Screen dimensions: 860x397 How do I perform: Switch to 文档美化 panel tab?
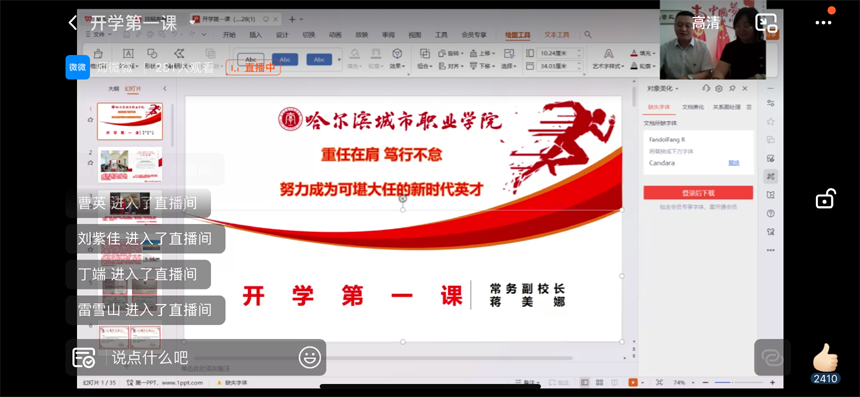click(693, 107)
